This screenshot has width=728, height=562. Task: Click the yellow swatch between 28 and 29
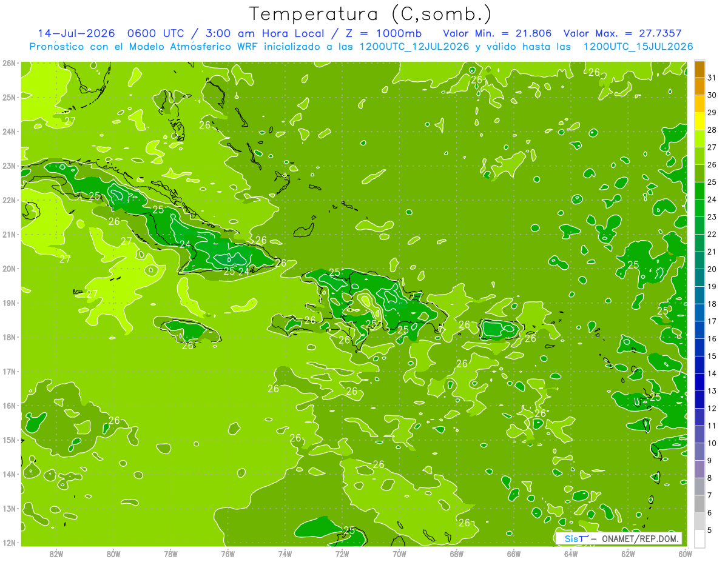point(699,121)
